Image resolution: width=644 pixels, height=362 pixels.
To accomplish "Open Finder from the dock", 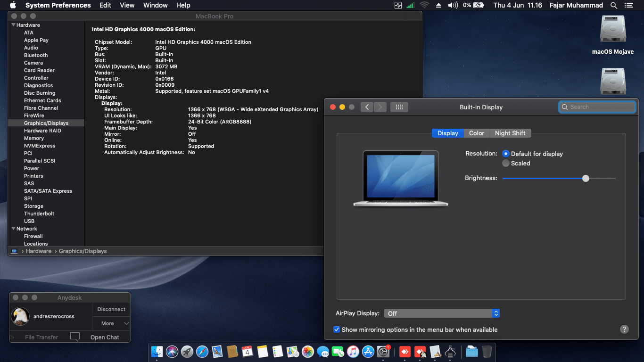I will [157, 352].
